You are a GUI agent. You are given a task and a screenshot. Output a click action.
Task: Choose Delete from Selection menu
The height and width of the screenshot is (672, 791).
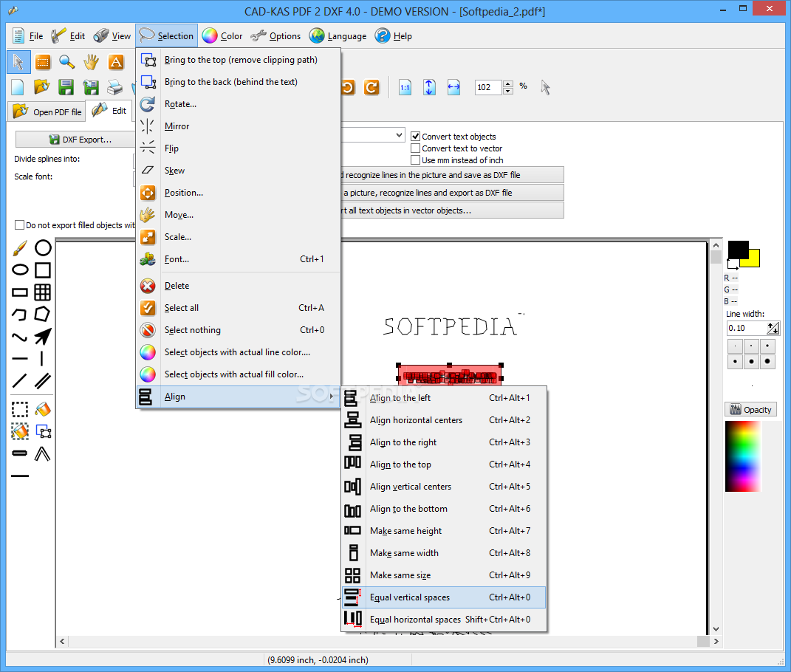(x=238, y=286)
